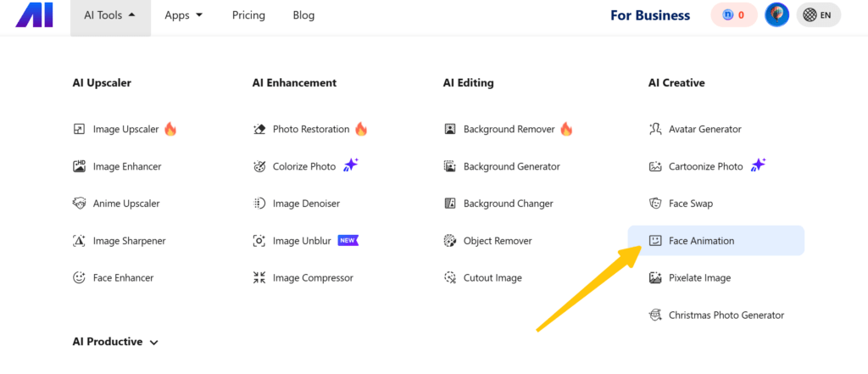Image resolution: width=868 pixels, height=374 pixels.
Task: Click the Object Remover icon
Action: pos(450,241)
